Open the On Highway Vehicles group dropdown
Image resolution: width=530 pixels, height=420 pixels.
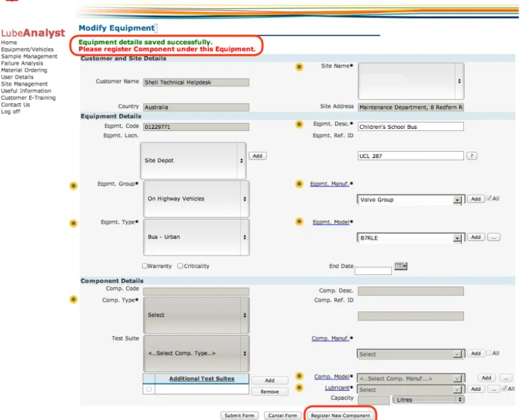pyautogui.click(x=196, y=199)
